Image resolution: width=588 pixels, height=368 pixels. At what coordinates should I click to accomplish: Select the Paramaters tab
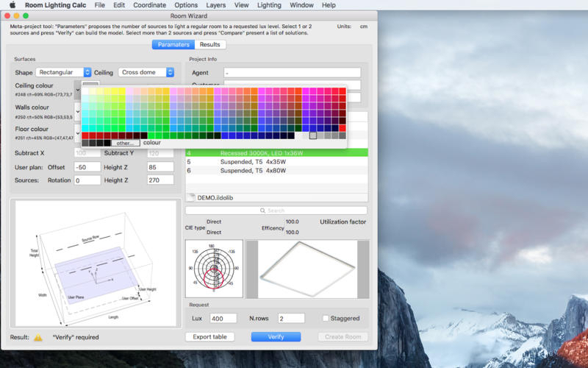[x=173, y=44]
